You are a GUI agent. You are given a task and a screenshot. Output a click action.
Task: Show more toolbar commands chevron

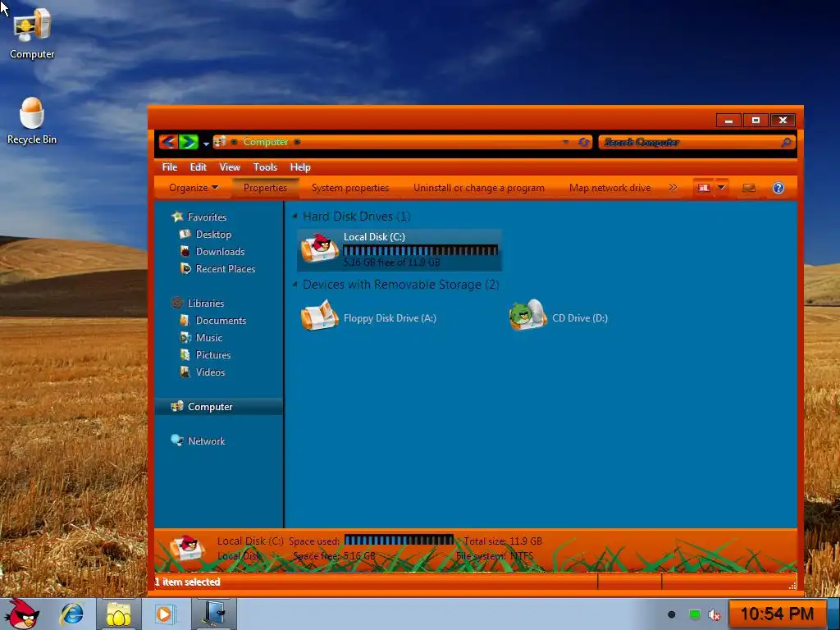673,188
